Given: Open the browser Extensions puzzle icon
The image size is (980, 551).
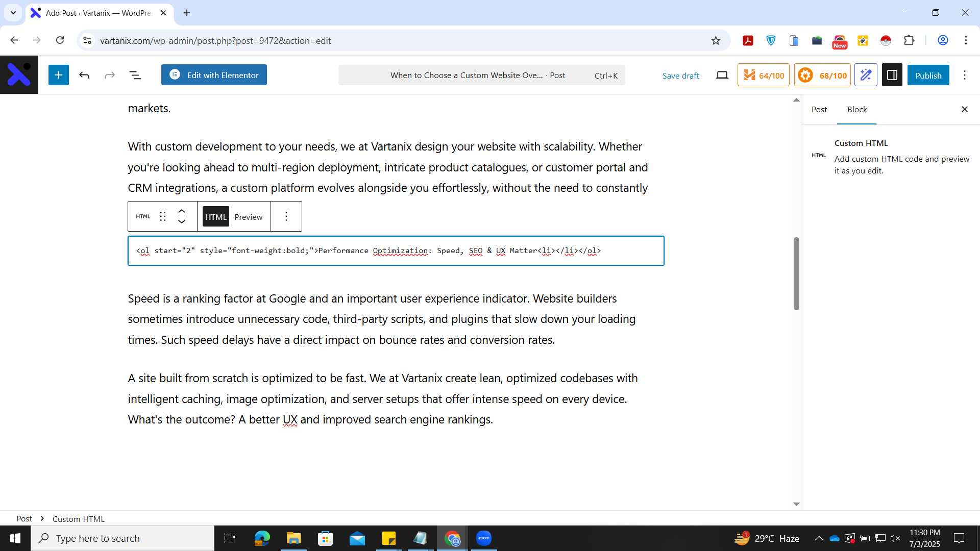Looking at the screenshot, I should click(x=909, y=40).
